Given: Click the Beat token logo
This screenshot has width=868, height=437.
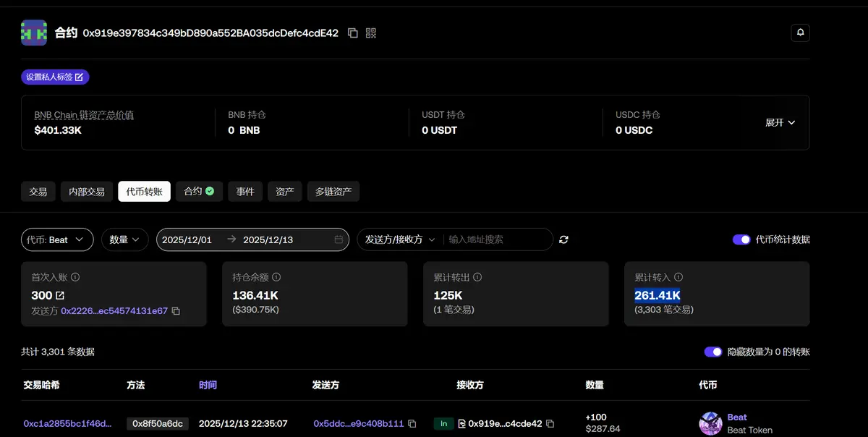Looking at the screenshot, I should 711,423.
